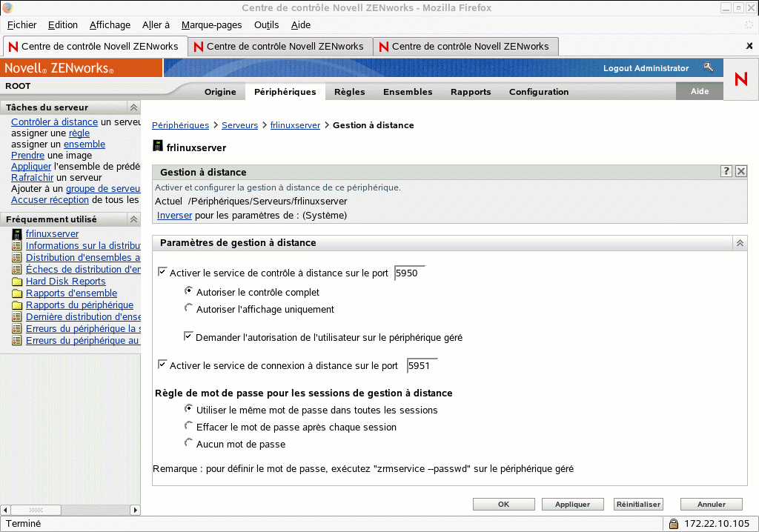759x532 pixels.
Task: Click report icon beside Erreurs du périphérique au
Action: (x=17, y=341)
